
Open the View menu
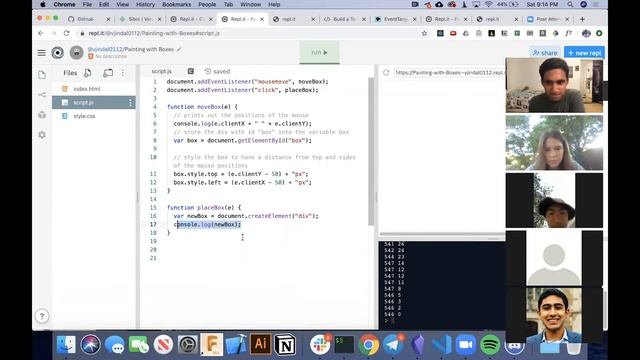[x=122, y=4]
